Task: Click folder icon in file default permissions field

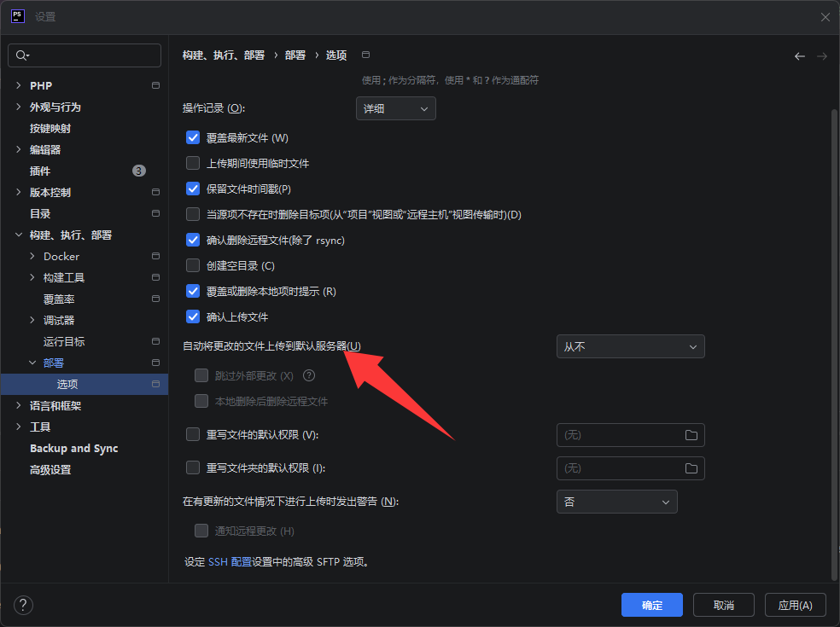Action: coord(691,435)
